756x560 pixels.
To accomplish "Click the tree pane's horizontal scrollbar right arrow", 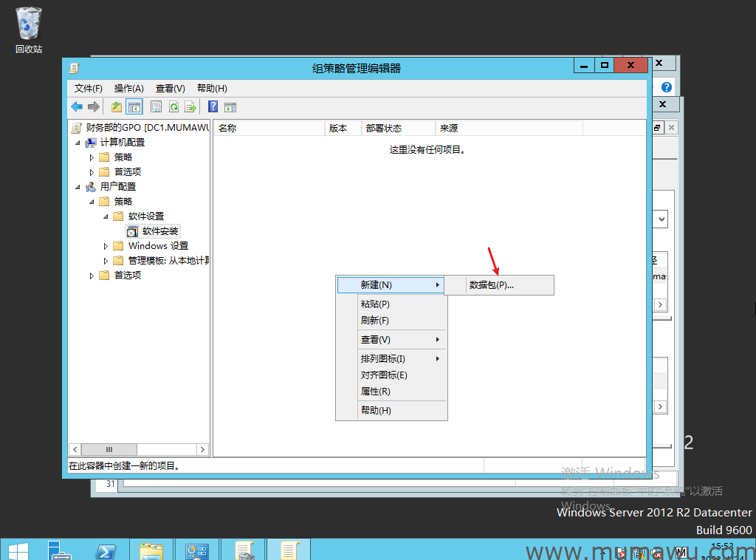I will pos(202,449).
